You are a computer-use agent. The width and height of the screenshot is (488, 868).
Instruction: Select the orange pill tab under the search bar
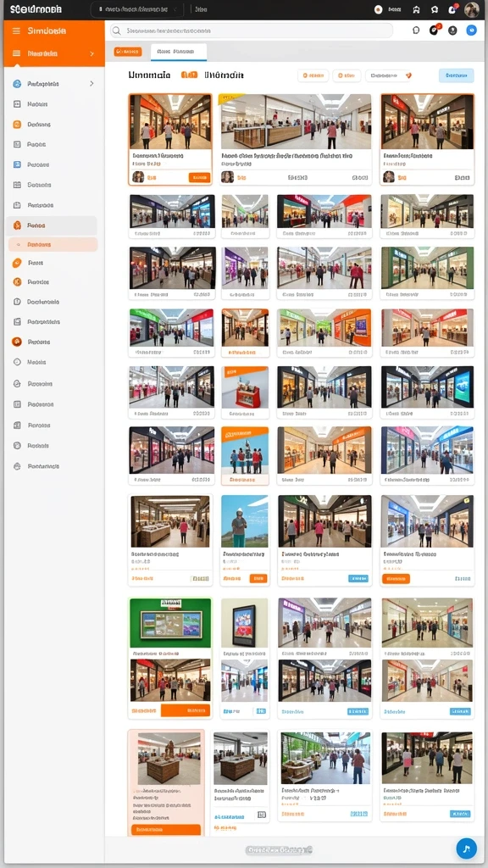128,52
